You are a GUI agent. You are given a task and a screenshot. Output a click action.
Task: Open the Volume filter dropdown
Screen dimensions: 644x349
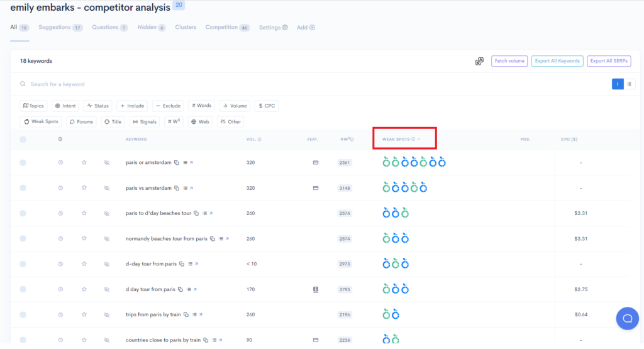[x=234, y=106]
